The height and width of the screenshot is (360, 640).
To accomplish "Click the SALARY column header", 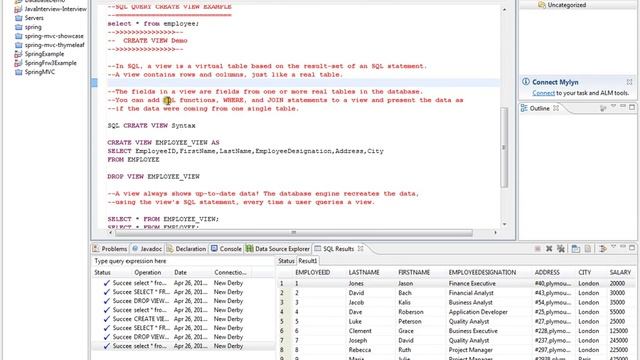I will tap(620, 272).
